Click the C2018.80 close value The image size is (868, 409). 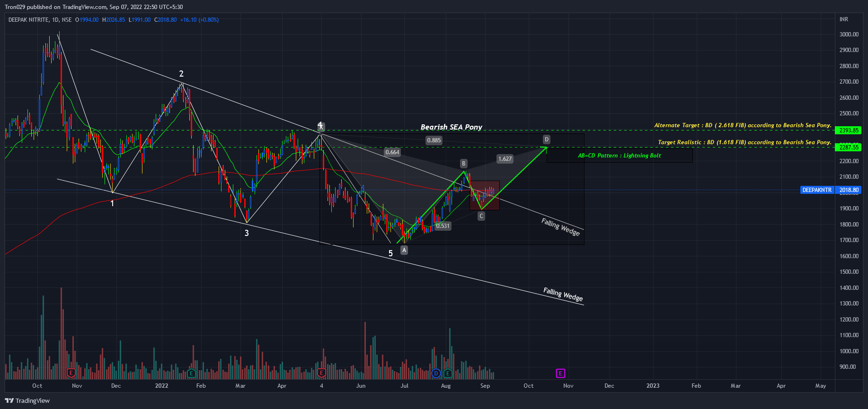(x=166, y=20)
